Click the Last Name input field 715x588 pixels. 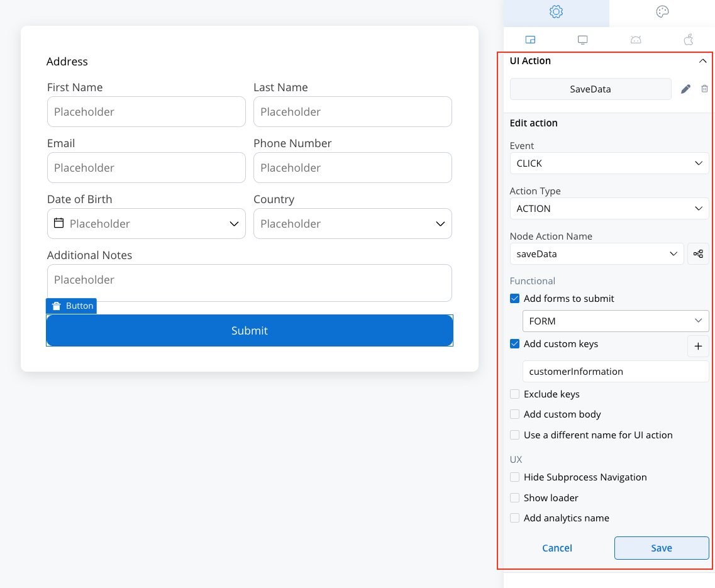coord(353,112)
